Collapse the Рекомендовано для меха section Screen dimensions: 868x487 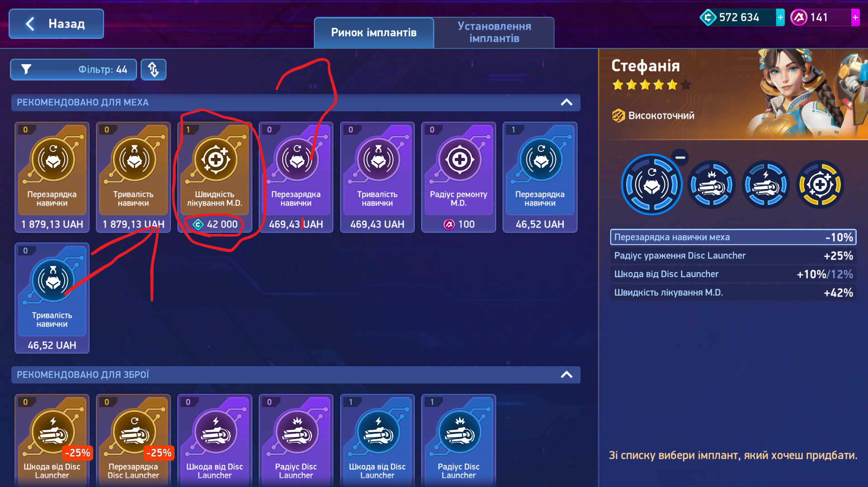tap(567, 103)
